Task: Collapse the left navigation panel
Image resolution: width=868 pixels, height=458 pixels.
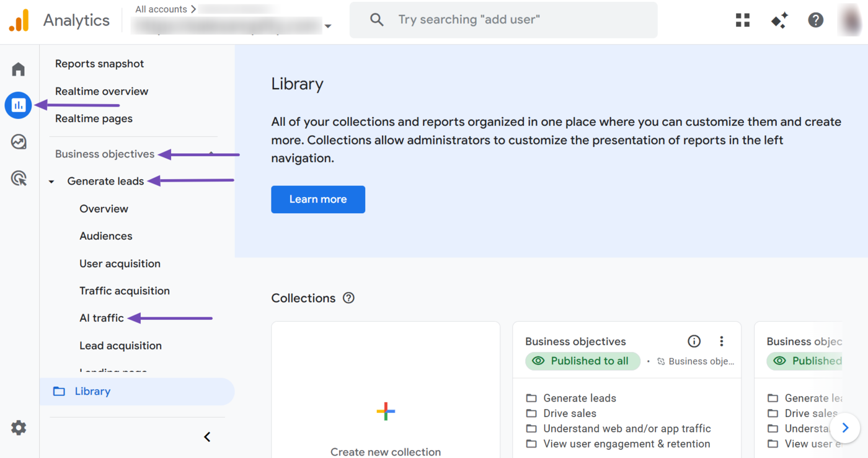Action: [x=207, y=436]
